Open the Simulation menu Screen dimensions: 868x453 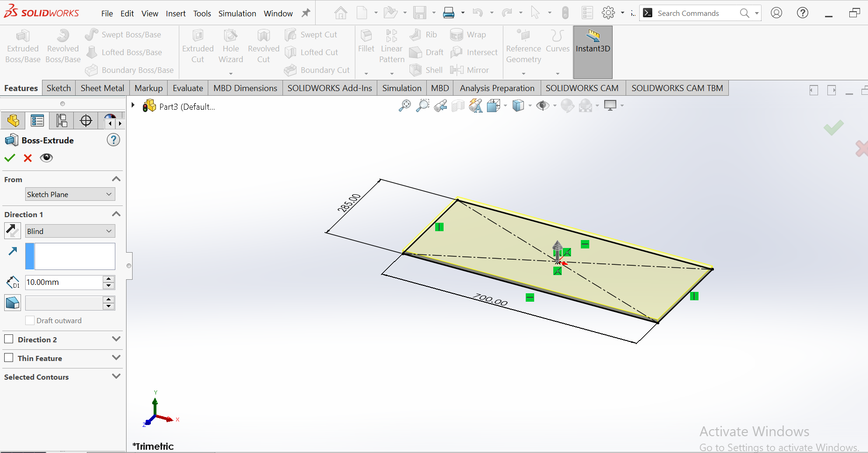[x=237, y=14]
